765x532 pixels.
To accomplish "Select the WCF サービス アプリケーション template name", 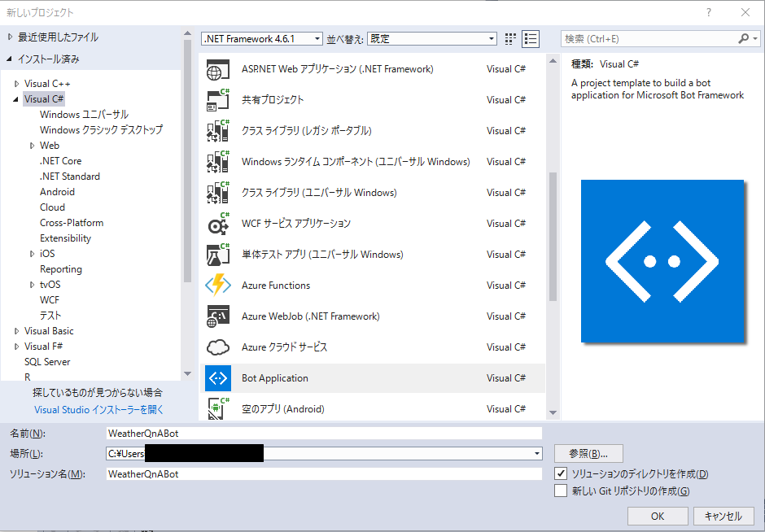I will tap(296, 224).
